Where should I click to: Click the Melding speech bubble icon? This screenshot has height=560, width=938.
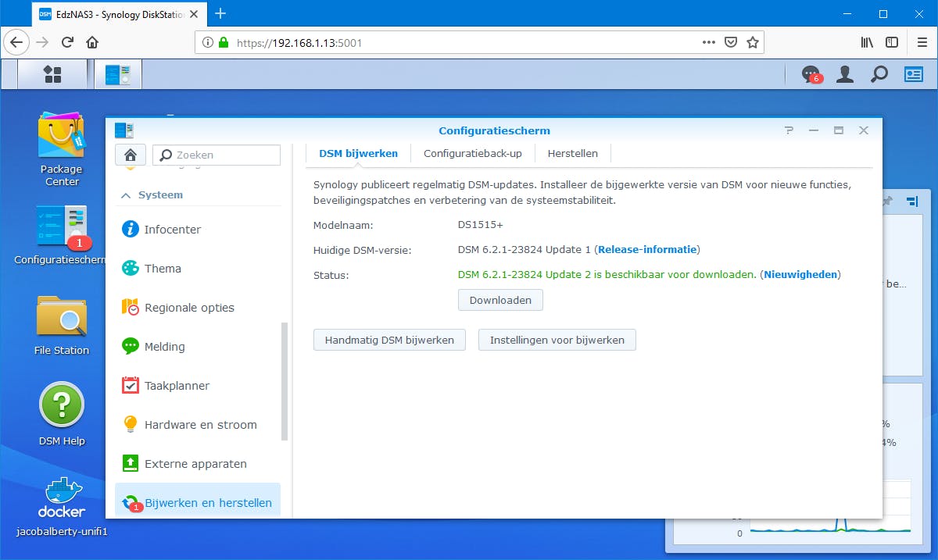131,347
